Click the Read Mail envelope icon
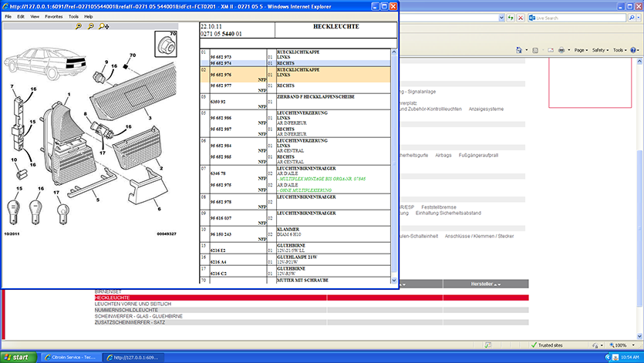The height and width of the screenshot is (363, 644). (x=551, y=50)
